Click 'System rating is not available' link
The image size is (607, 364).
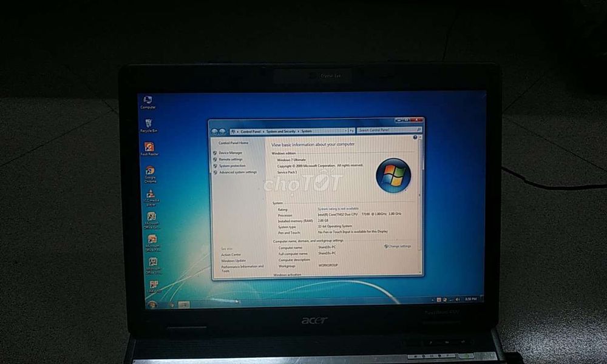pyautogui.click(x=338, y=209)
